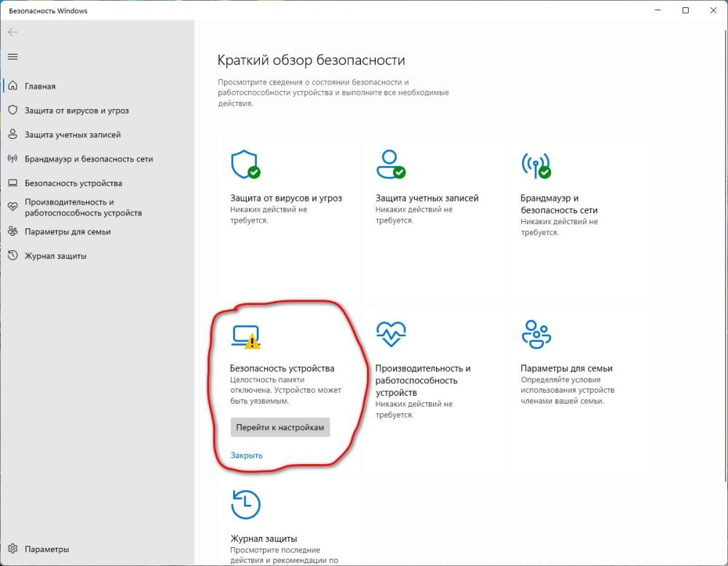Screen dimensions: 728x566
Task: Open Параметры settings gear in sidebar
Action: pyautogui.click(x=47, y=549)
